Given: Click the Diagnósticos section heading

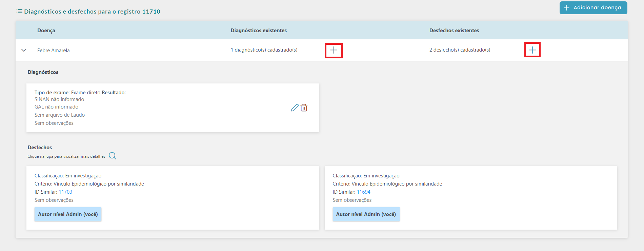Looking at the screenshot, I should point(43,72).
